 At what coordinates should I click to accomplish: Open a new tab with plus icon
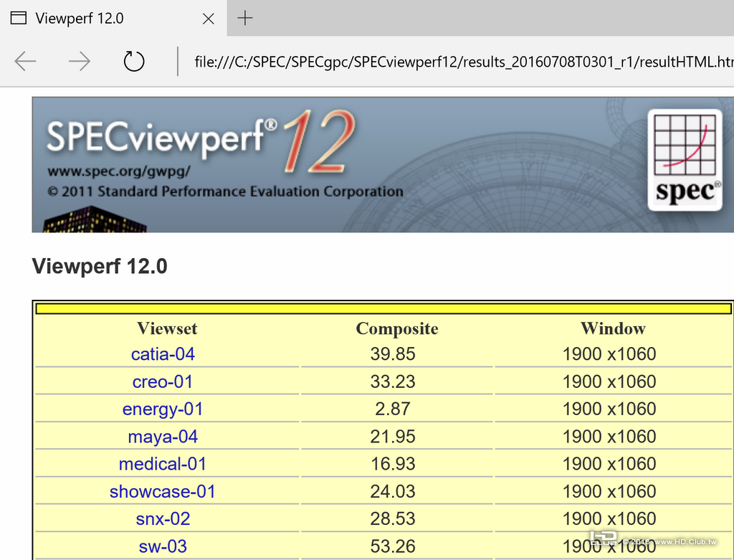(245, 18)
